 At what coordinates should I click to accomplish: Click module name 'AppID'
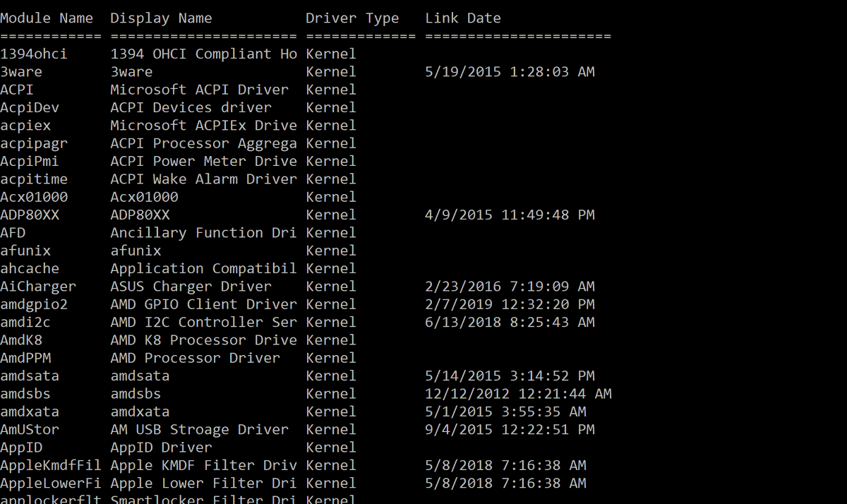(21, 448)
